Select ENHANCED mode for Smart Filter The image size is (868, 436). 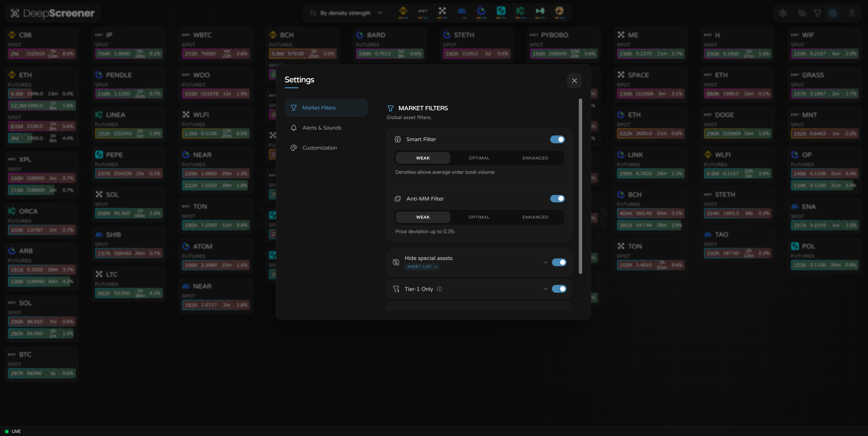[x=535, y=158]
